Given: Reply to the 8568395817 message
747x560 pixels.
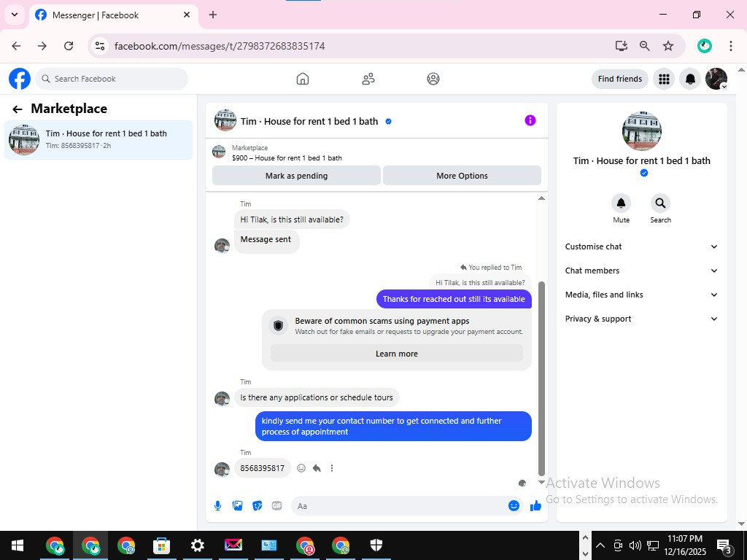Looking at the screenshot, I should click(x=317, y=468).
